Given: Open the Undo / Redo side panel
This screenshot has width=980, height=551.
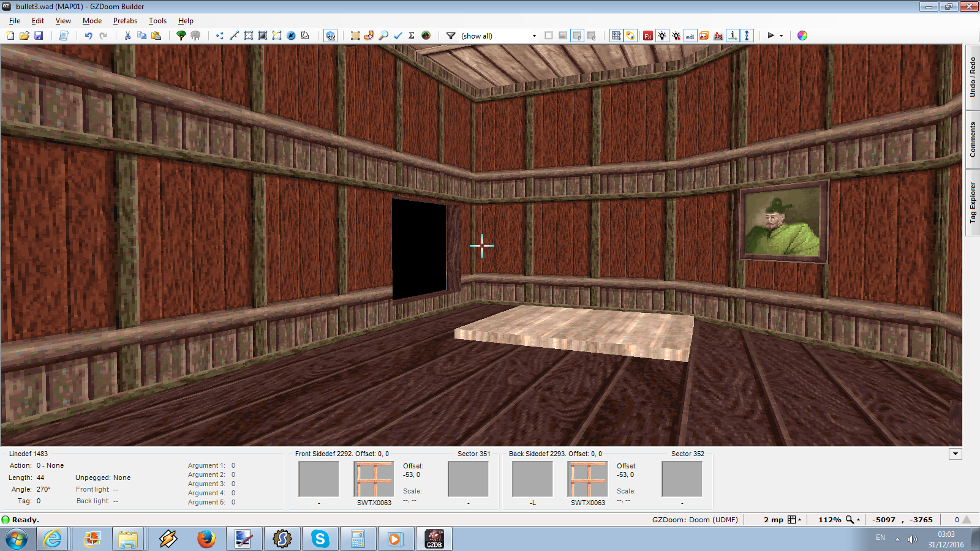Looking at the screenshot, I should point(973,77).
